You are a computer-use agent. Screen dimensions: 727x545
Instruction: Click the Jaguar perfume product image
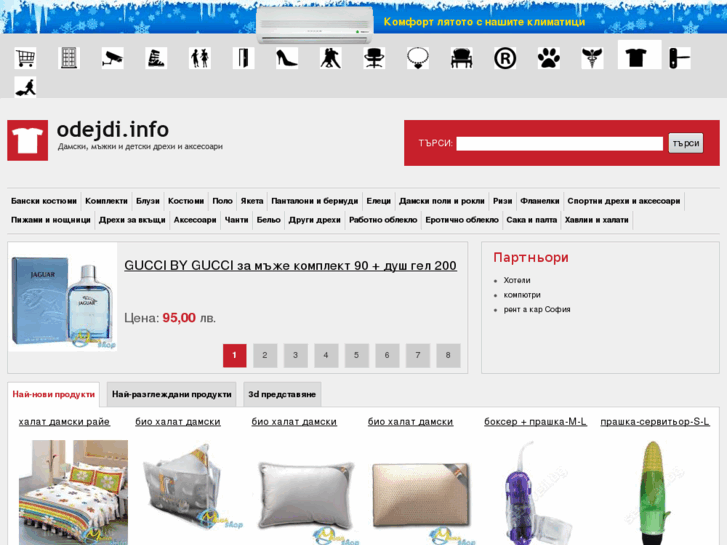point(63,297)
